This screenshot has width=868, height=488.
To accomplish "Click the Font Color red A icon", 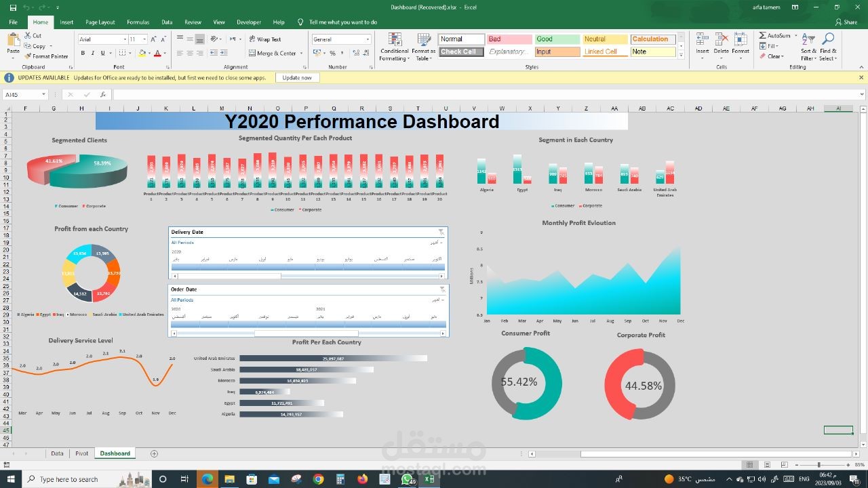I will (x=157, y=53).
